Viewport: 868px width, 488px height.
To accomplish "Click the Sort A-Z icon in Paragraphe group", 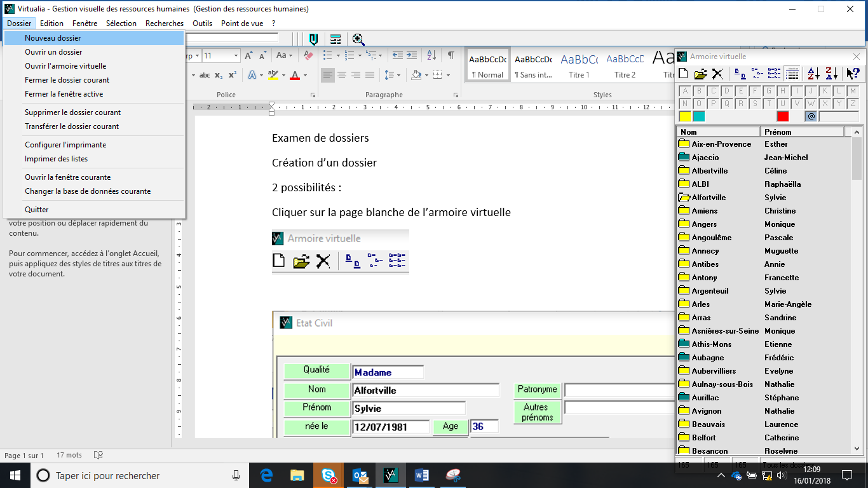I will 431,56.
